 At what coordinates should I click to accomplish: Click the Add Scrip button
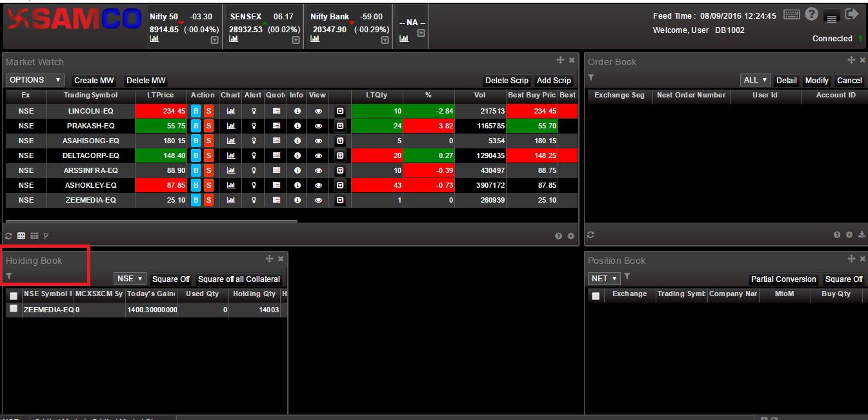pyautogui.click(x=554, y=81)
